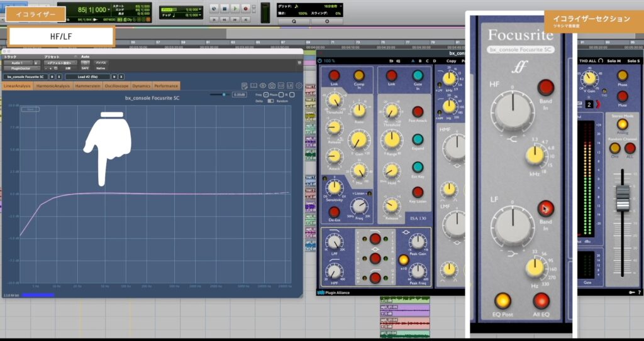Open PluginDoctor settings gear icon

299,86
